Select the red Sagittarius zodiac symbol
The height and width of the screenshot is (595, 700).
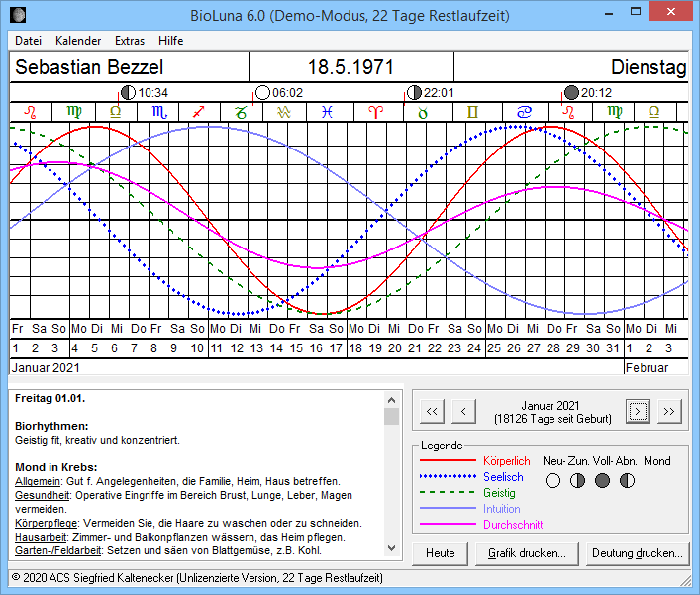[x=199, y=112]
